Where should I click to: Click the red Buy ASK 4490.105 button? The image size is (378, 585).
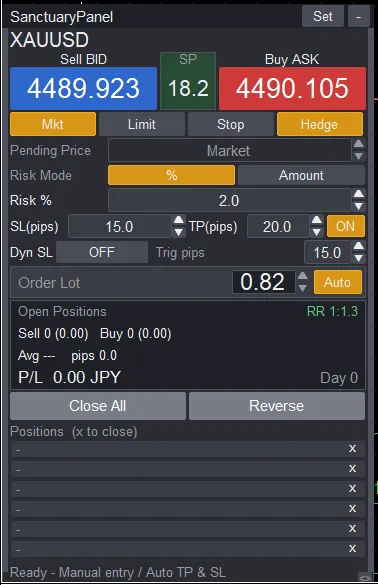coord(292,88)
